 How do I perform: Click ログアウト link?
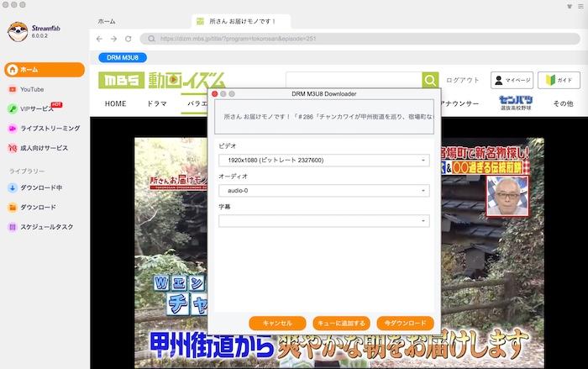click(462, 80)
